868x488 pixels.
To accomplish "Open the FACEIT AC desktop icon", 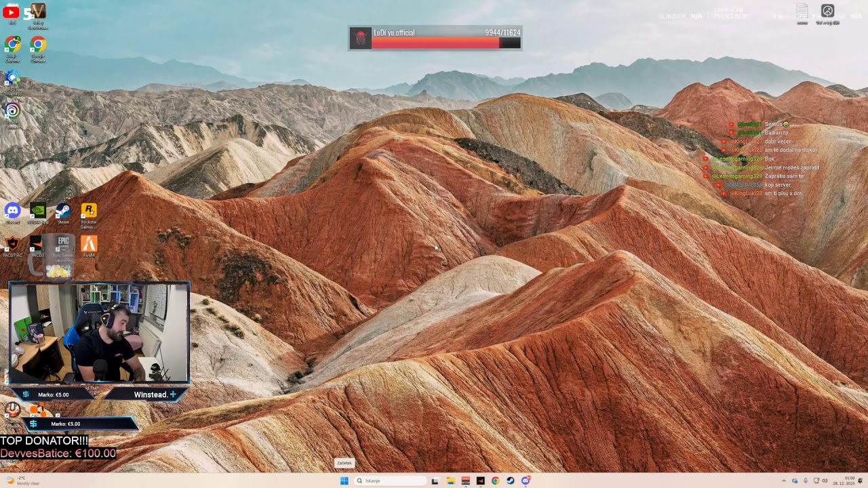I will pos(12,246).
